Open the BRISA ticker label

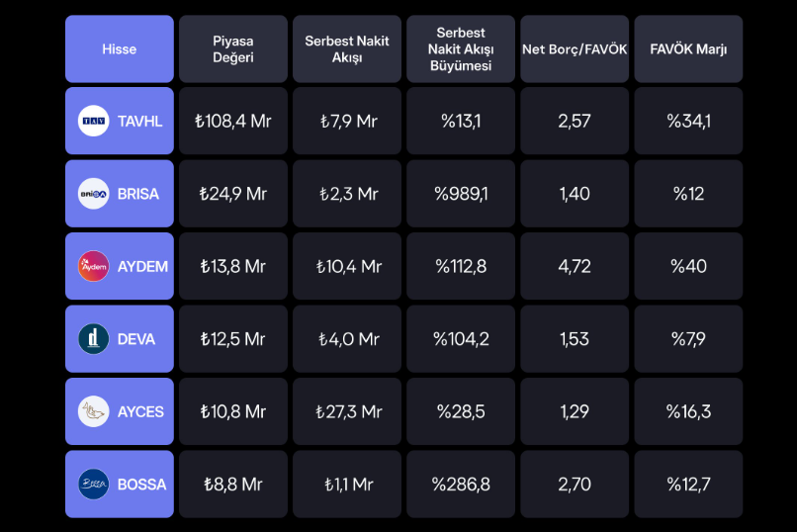coord(138,194)
